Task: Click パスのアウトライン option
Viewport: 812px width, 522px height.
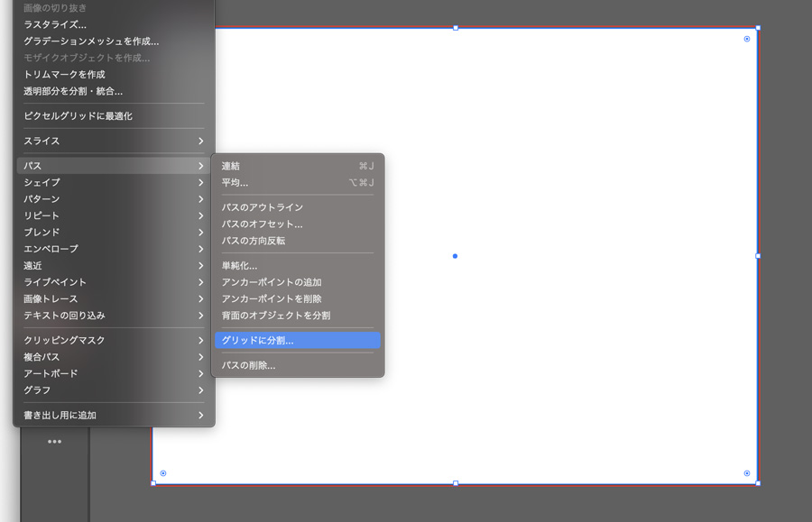Action: pos(298,207)
